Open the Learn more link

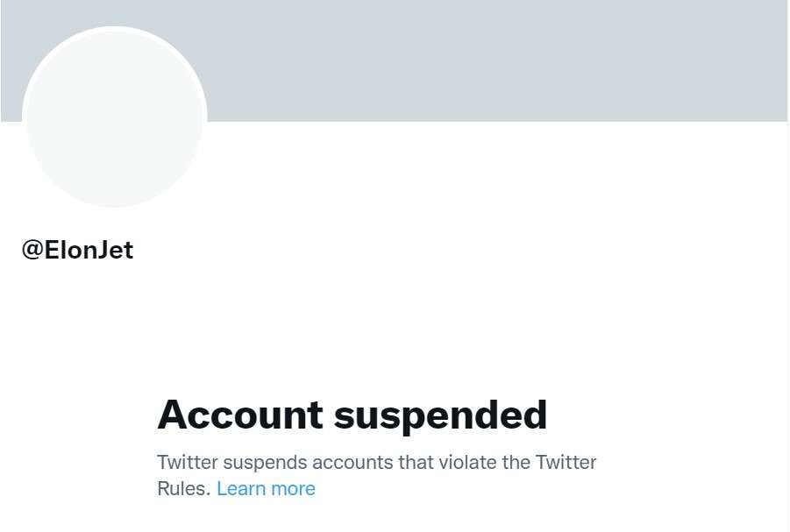(x=266, y=489)
